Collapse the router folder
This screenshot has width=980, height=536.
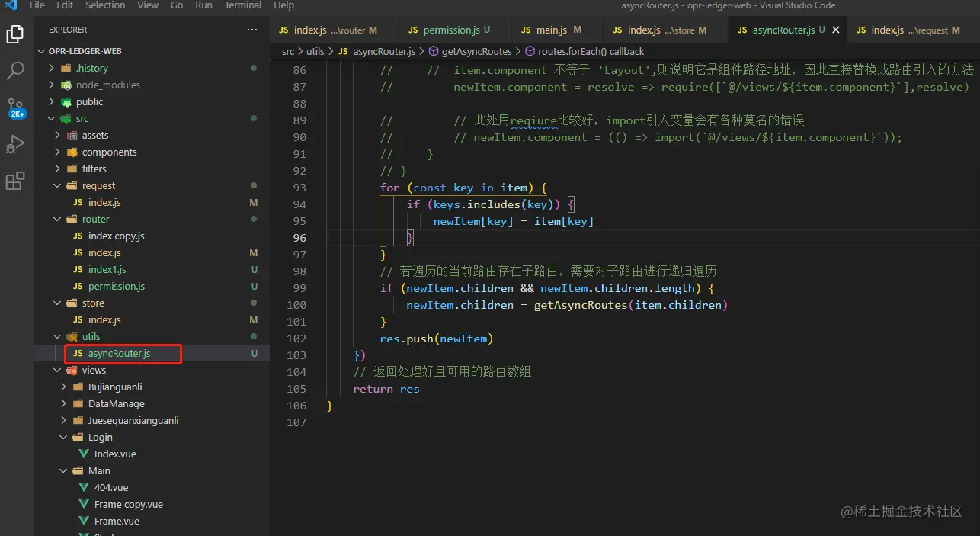tap(95, 219)
